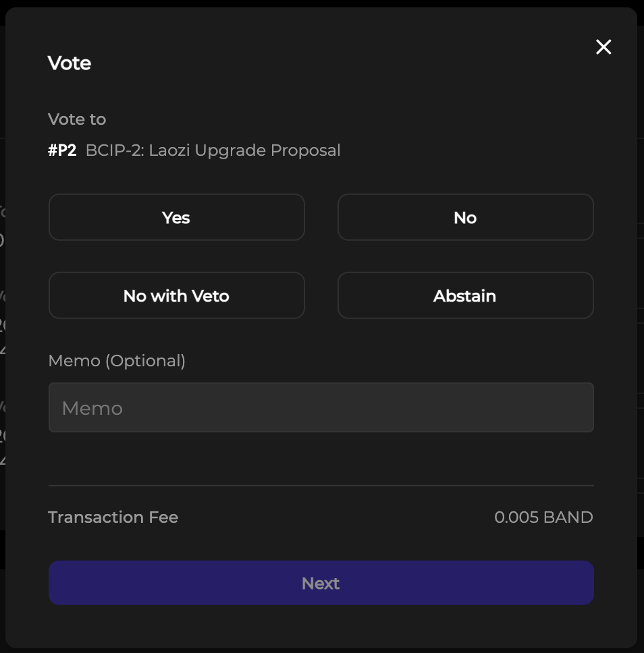The width and height of the screenshot is (644, 653).
Task: Click the BCIP-2: Laozi Upgrade Proposal title
Action: 213,150
